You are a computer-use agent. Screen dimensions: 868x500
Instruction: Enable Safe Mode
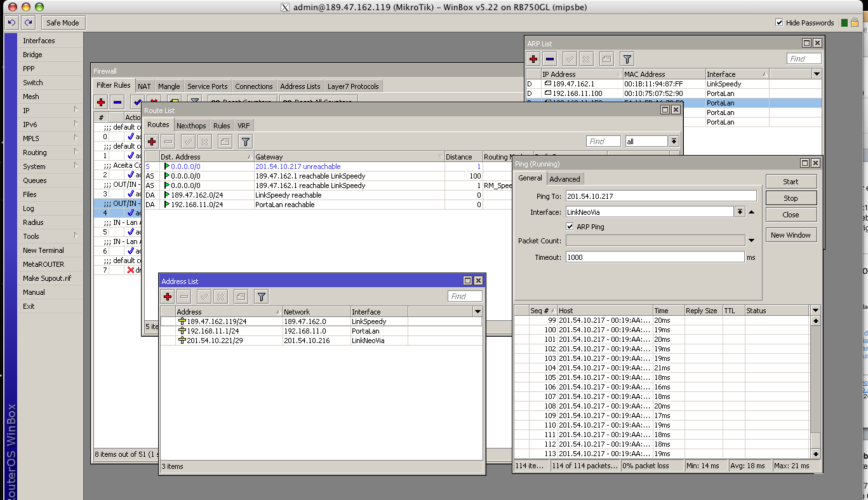coord(63,22)
